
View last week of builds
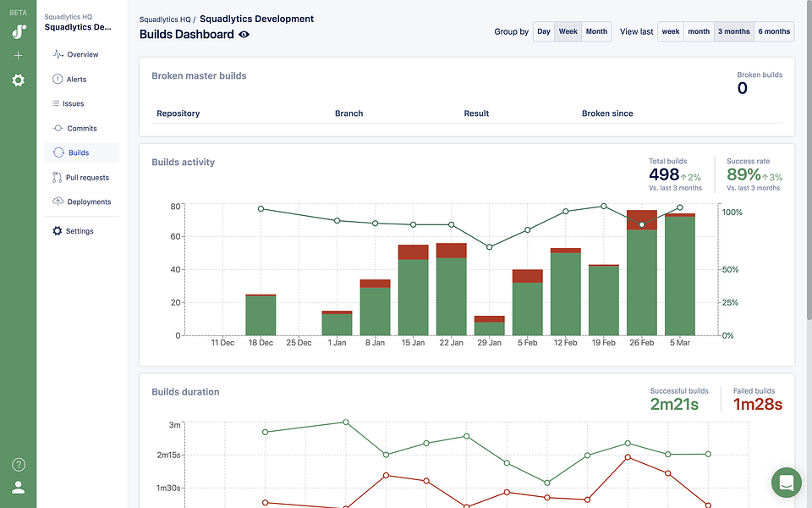tap(671, 31)
